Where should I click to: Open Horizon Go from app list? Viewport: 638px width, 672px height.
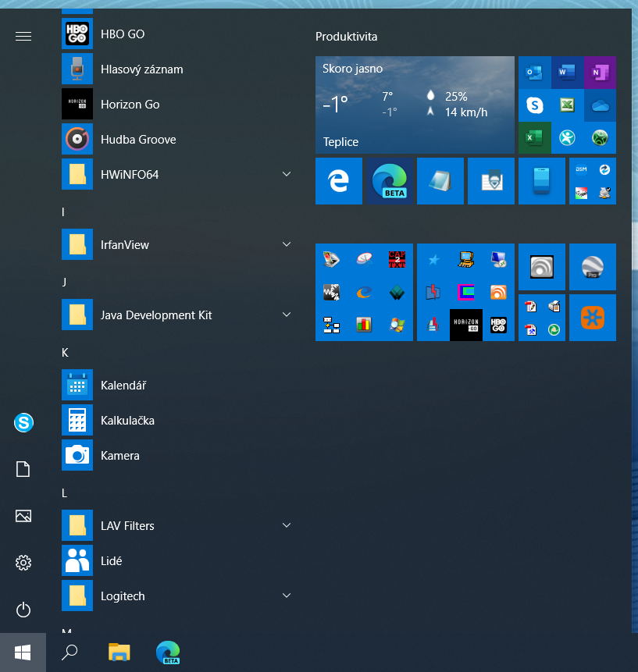(x=130, y=105)
